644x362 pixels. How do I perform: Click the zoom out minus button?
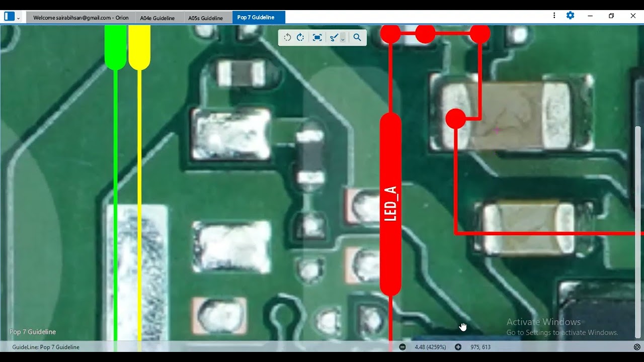pyautogui.click(x=402, y=347)
